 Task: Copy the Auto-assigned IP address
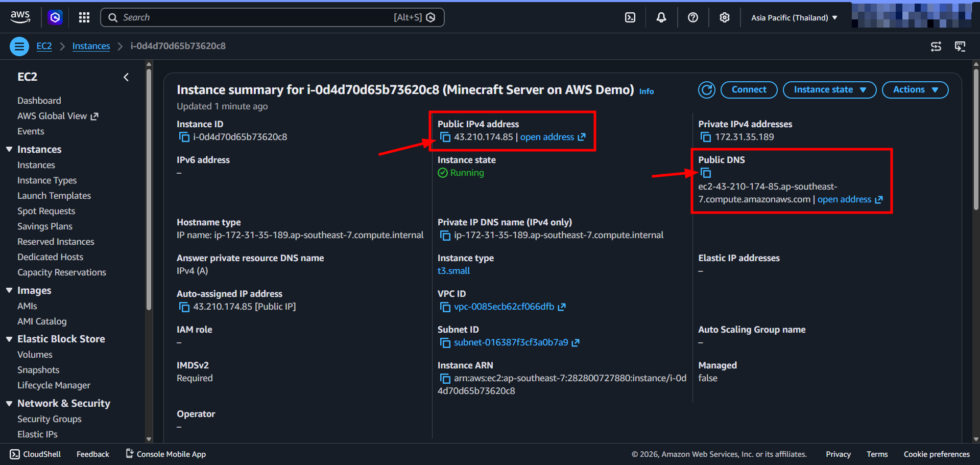(184, 307)
